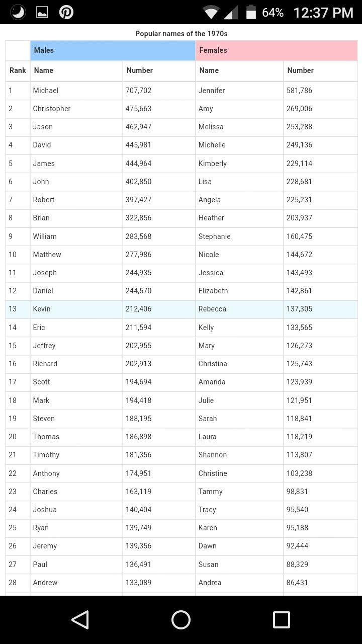
Task: Tap the crescent moon status icon
Action: pos(18,12)
